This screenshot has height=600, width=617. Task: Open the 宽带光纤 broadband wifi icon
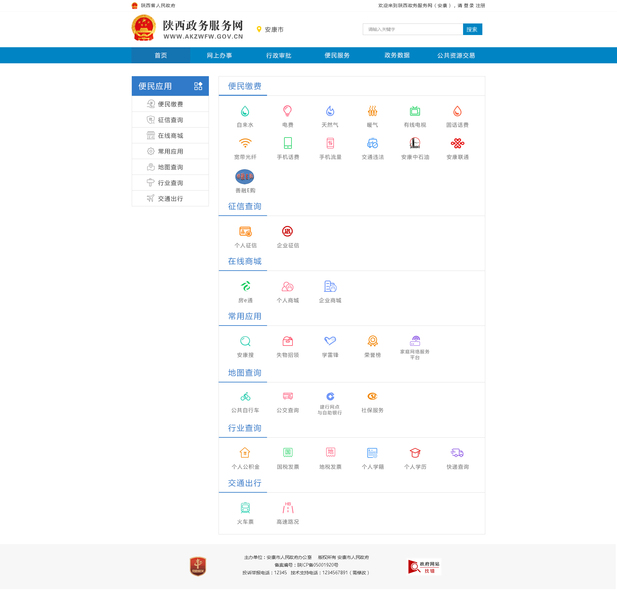pos(245,143)
